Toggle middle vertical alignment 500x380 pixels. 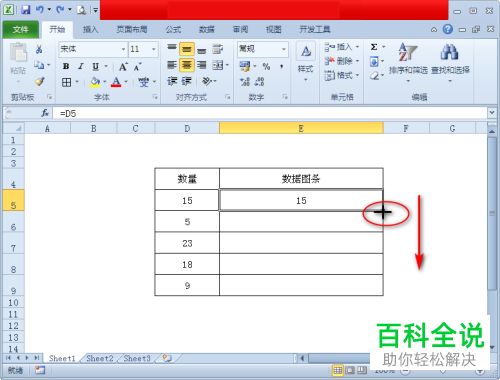coord(187,49)
